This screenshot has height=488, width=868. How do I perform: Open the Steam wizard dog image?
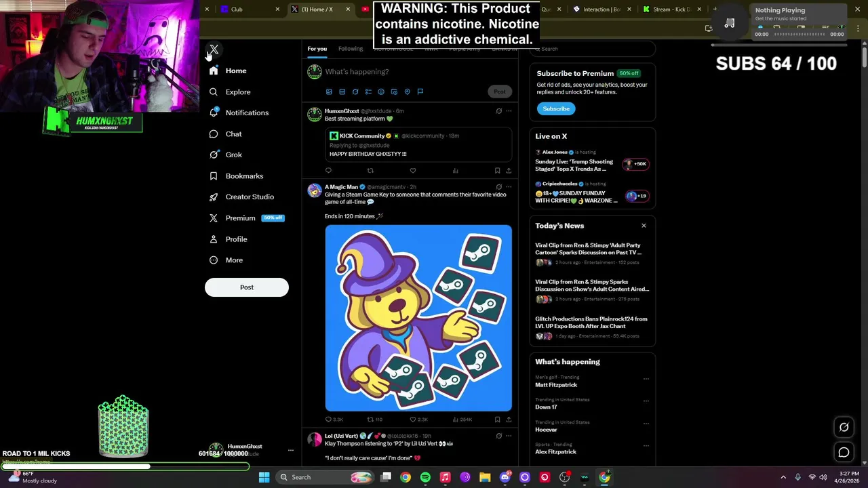[418, 318]
